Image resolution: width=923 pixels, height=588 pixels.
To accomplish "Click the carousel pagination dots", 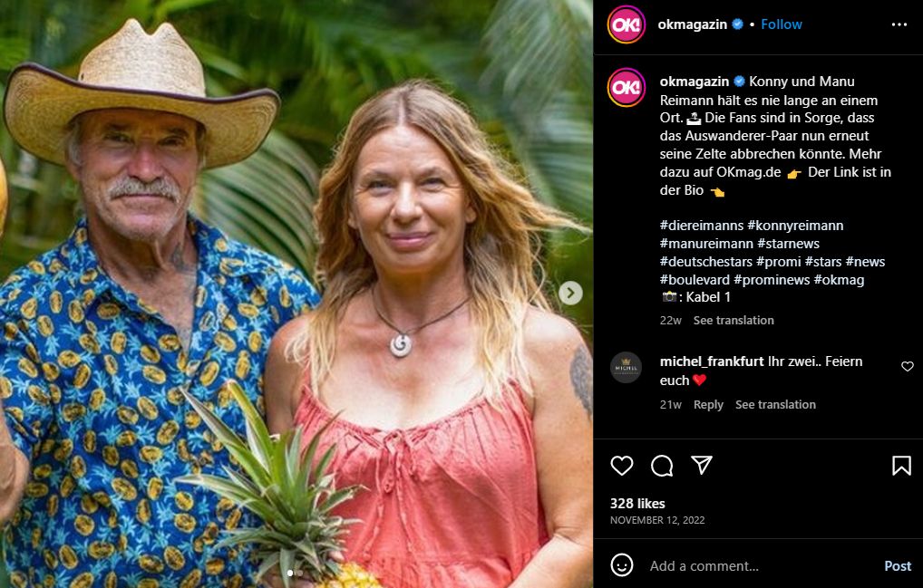I will [296, 573].
